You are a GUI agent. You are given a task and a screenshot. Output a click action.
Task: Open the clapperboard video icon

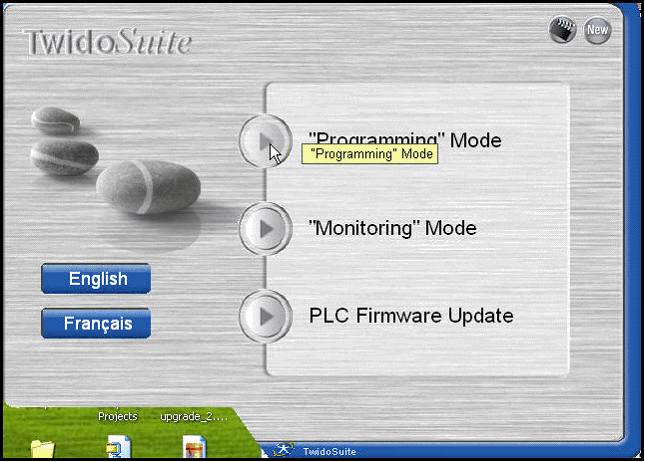point(562,30)
